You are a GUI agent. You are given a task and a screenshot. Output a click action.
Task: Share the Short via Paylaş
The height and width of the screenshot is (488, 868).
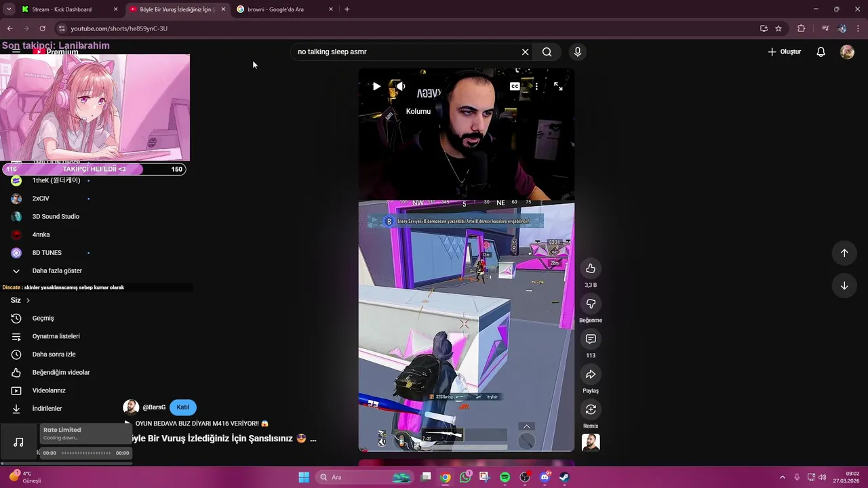coord(591,374)
